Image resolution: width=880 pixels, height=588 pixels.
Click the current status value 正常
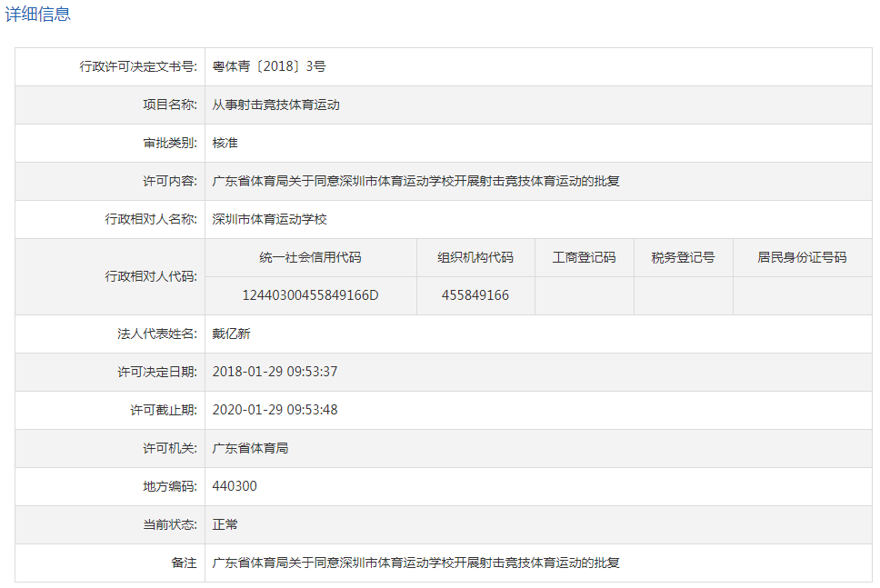point(225,524)
